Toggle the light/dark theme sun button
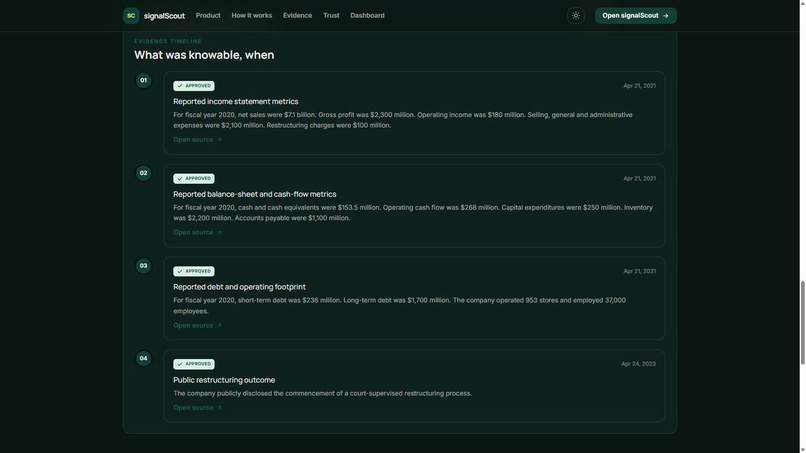This screenshot has height=453, width=806. (x=576, y=15)
